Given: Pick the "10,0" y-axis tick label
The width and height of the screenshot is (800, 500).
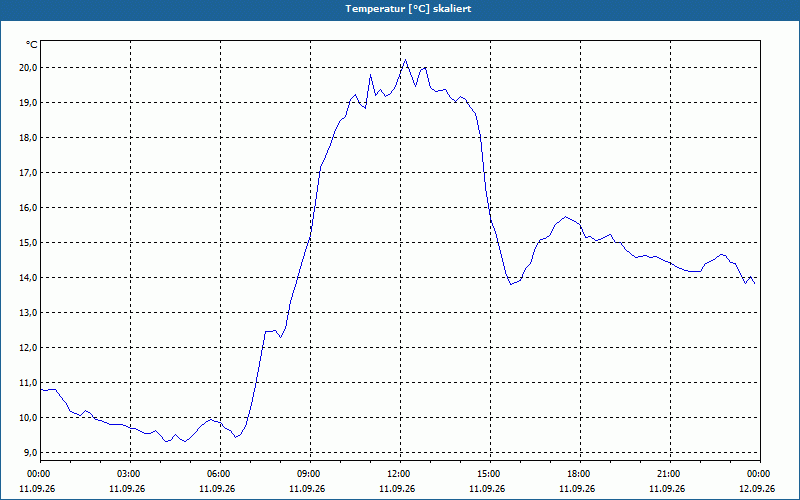Looking at the screenshot, I should tap(28, 417).
